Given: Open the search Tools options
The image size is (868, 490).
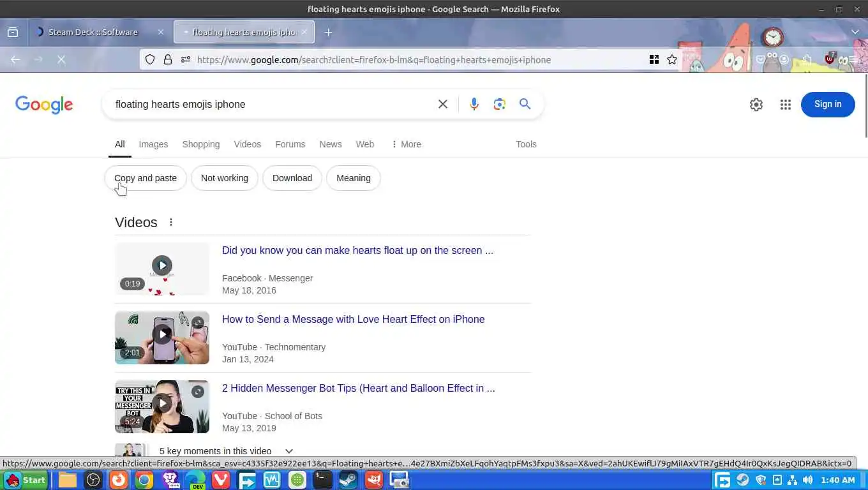Looking at the screenshot, I should pyautogui.click(x=526, y=144).
